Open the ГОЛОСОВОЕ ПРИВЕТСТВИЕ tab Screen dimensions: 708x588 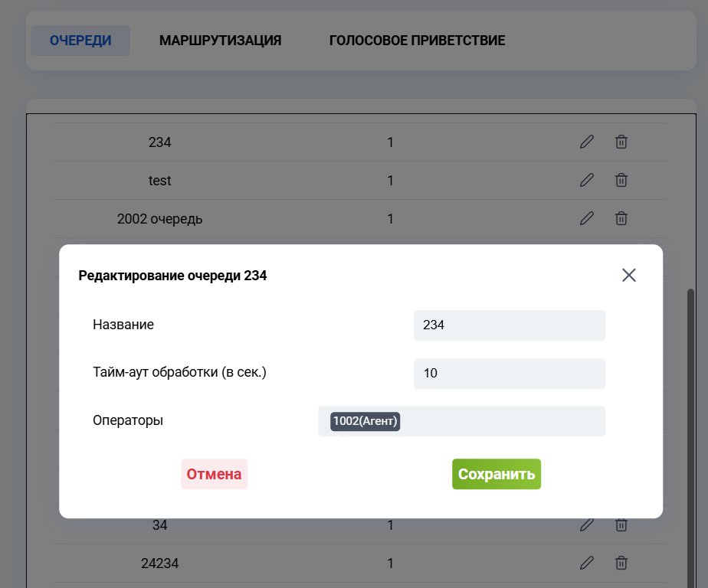(x=418, y=40)
